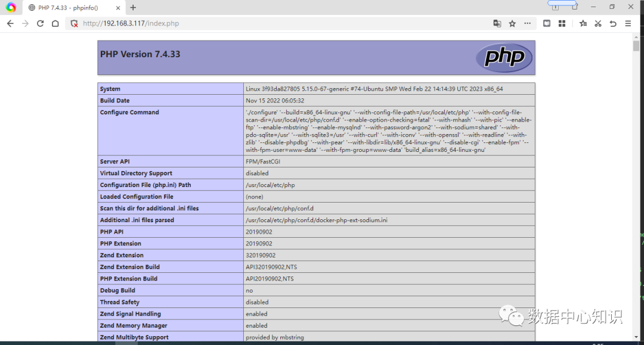
Task: Go back to the previous page
Action: (10, 23)
